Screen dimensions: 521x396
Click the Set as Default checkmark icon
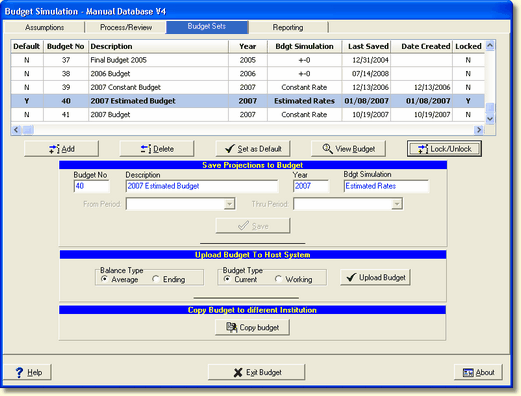point(230,149)
